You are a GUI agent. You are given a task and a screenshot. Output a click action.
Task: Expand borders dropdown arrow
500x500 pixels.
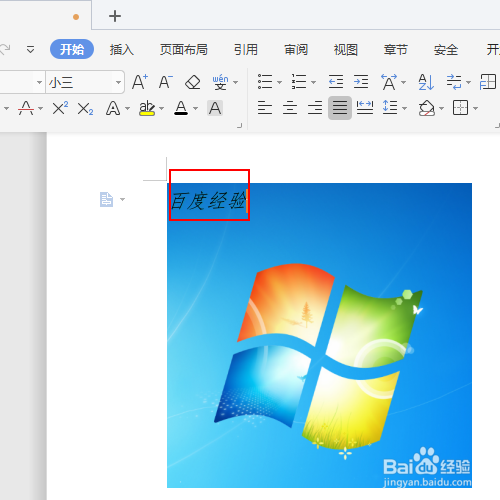[x=476, y=108]
